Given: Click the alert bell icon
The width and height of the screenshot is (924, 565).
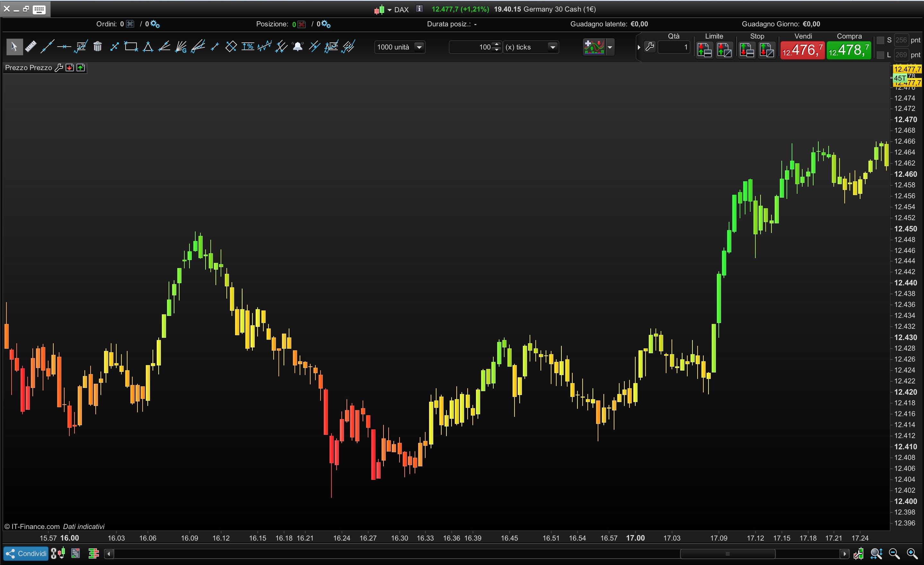Looking at the screenshot, I should tap(298, 47).
